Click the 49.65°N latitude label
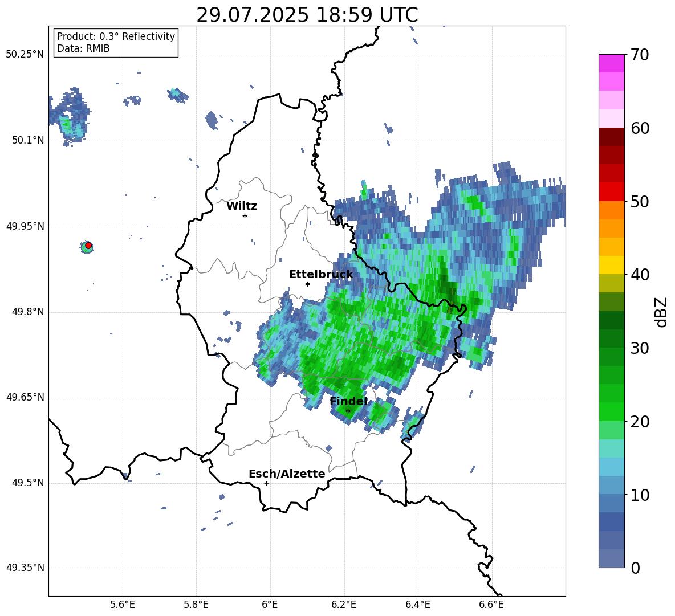Image resolution: width=675 pixels, height=616 pixels. 25,397
